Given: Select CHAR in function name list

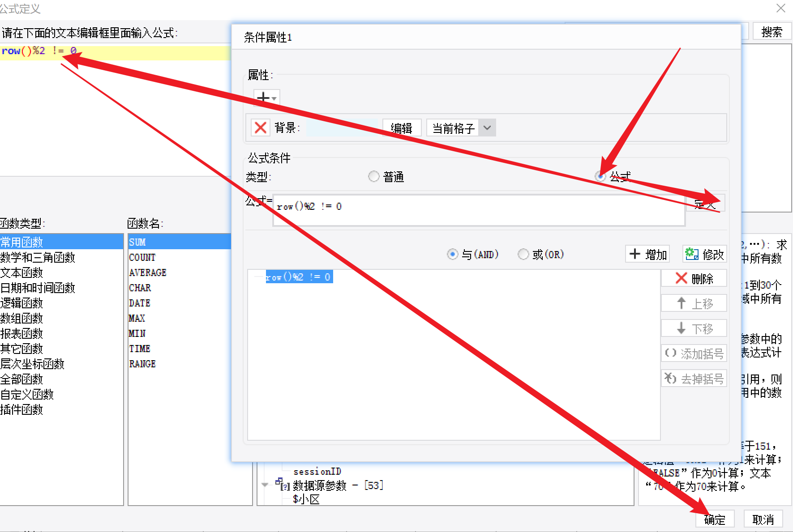Looking at the screenshot, I should point(180,288).
